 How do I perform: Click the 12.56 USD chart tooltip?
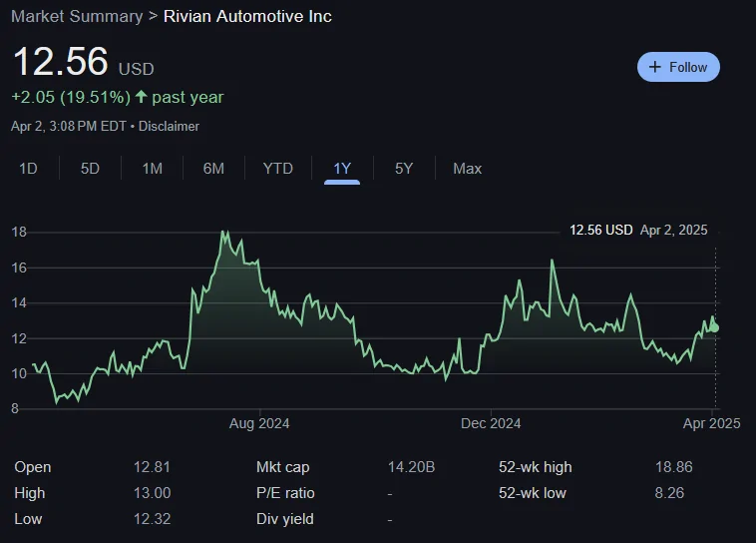coord(638,230)
